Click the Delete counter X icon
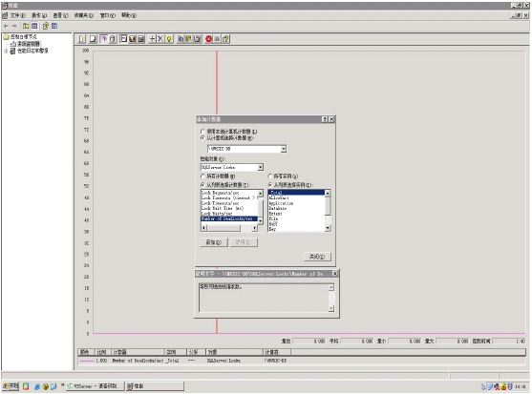This screenshot has width=532, height=394. pyautogui.click(x=160, y=39)
